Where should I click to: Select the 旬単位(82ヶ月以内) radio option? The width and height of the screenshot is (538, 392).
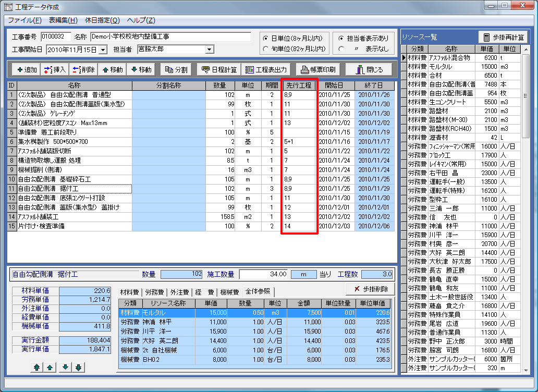(x=267, y=49)
